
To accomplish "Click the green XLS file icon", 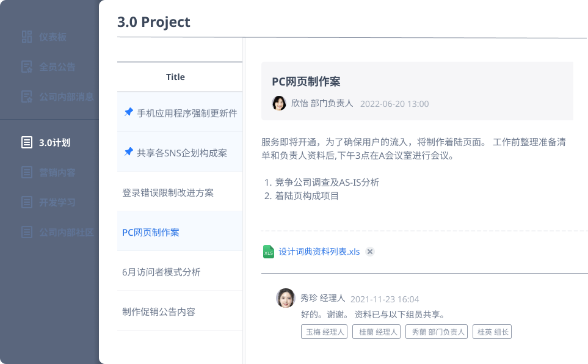I will tap(268, 252).
